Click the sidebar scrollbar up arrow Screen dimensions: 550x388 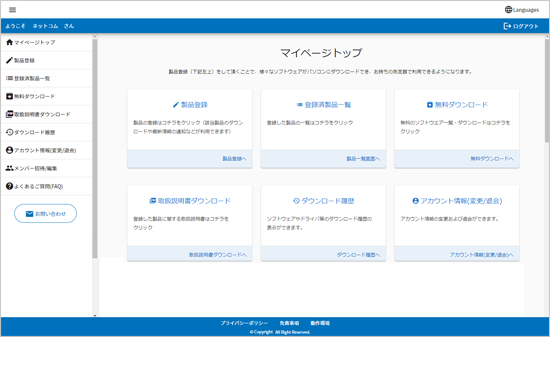95,36
